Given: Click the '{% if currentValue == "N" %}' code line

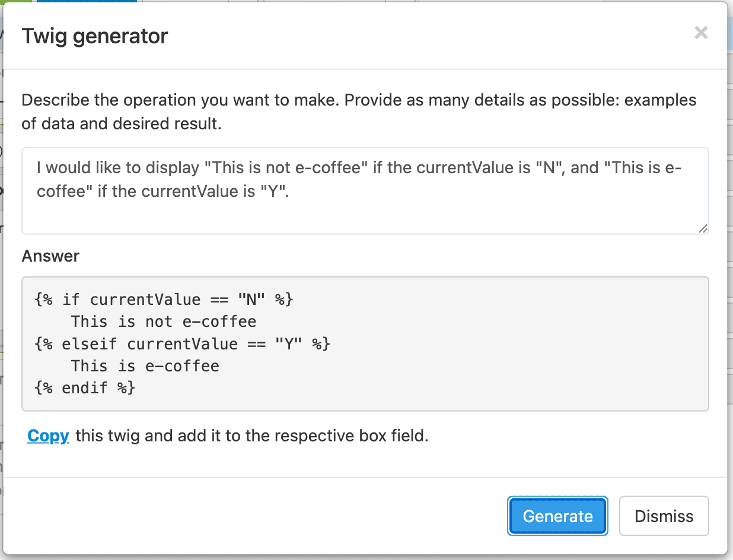Looking at the screenshot, I should click(x=164, y=299).
